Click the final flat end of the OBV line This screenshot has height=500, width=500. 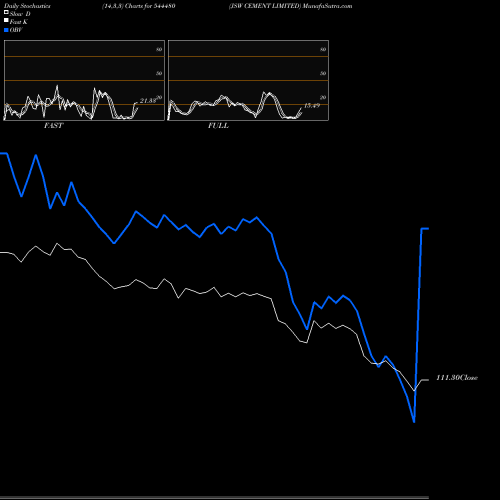tap(425, 229)
